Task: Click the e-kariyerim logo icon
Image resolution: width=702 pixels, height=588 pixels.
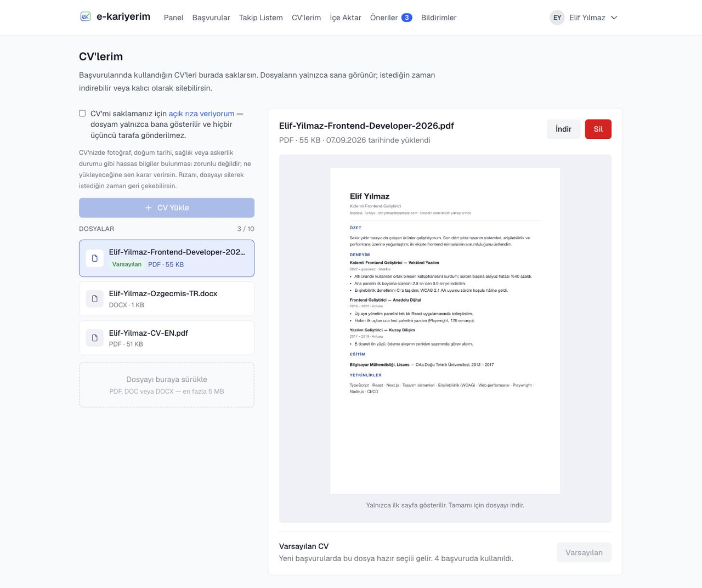Action: pyautogui.click(x=86, y=16)
